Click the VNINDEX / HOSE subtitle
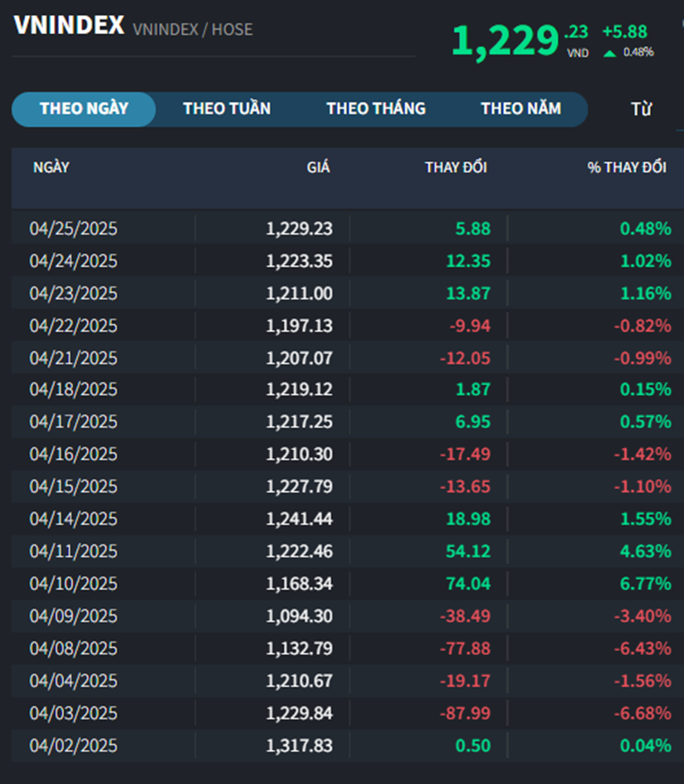The height and width of the screenshot is (784, 684). [x=193, y=30]
